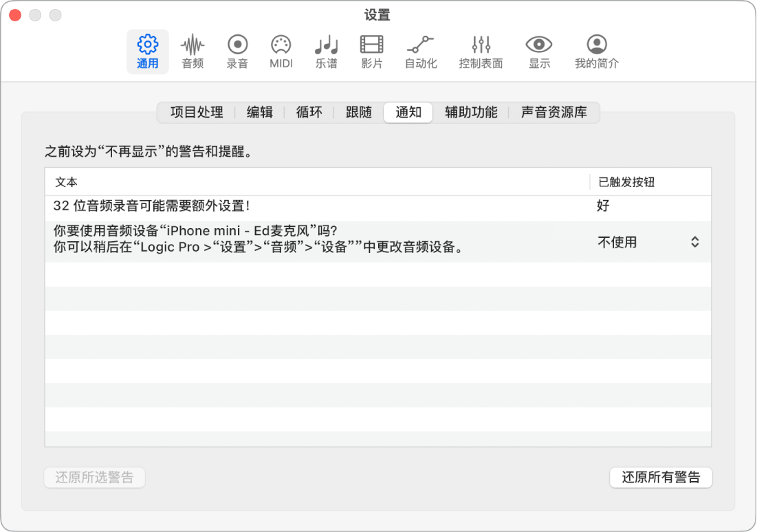Select the 控制表面 settings icon

480,51
